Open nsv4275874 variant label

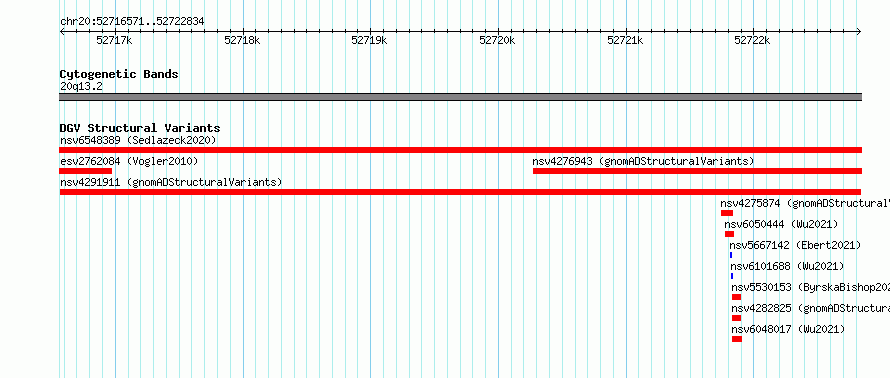point(805,204)
